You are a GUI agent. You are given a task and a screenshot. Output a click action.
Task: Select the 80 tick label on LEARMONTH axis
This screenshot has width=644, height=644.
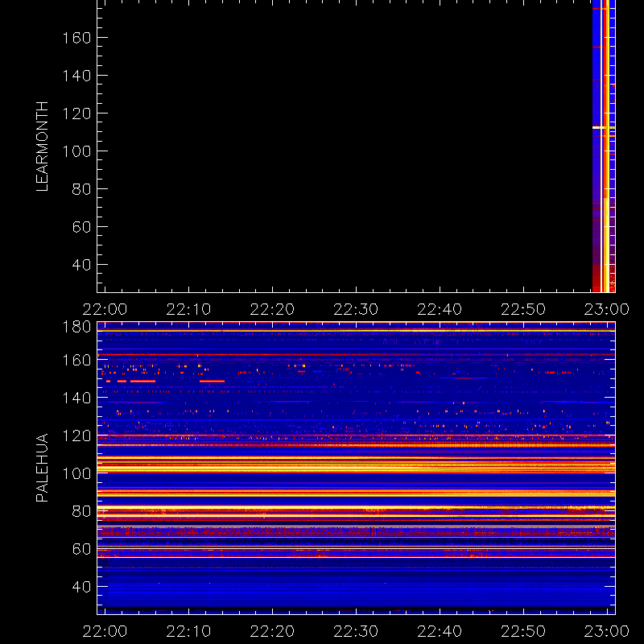(x=81, y=189)
